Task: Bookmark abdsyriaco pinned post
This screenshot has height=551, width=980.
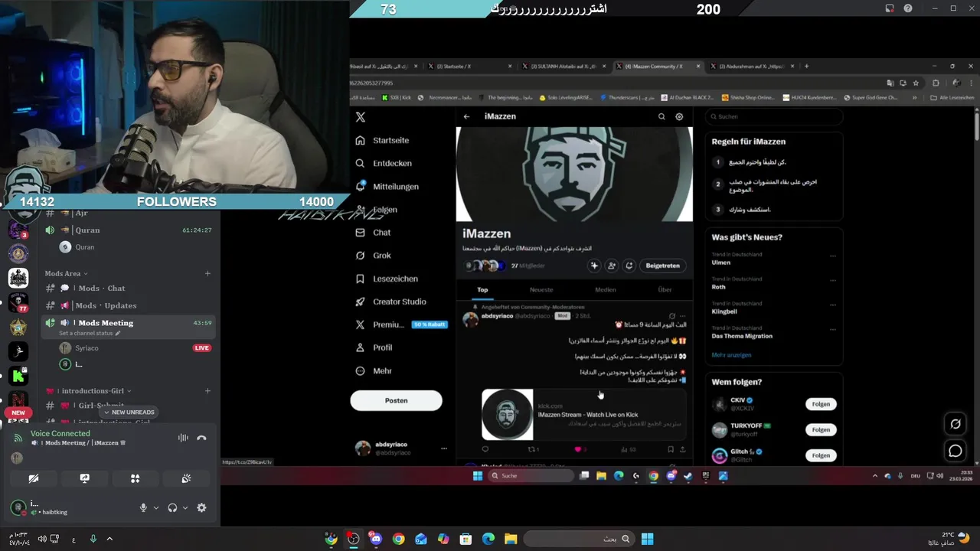Action: (x=670, y=449)
